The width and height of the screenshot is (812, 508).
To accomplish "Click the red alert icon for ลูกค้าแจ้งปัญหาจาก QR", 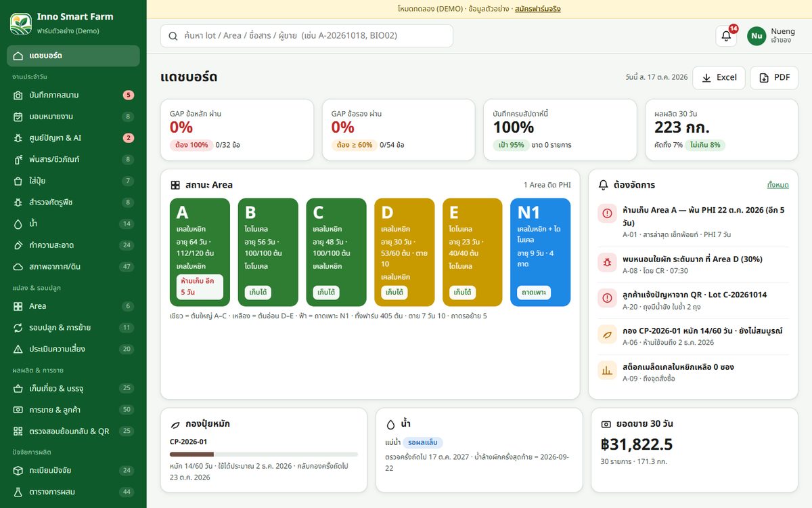I will pos(607,298).
